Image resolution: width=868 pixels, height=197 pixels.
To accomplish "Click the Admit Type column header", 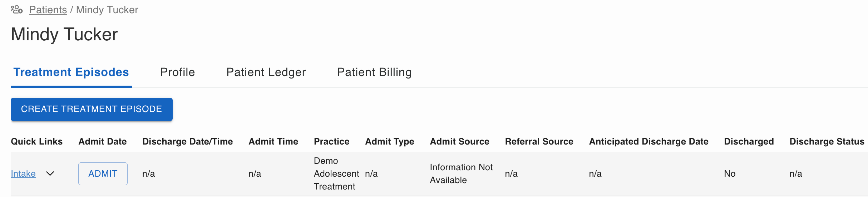I will (x=390, y=142).
